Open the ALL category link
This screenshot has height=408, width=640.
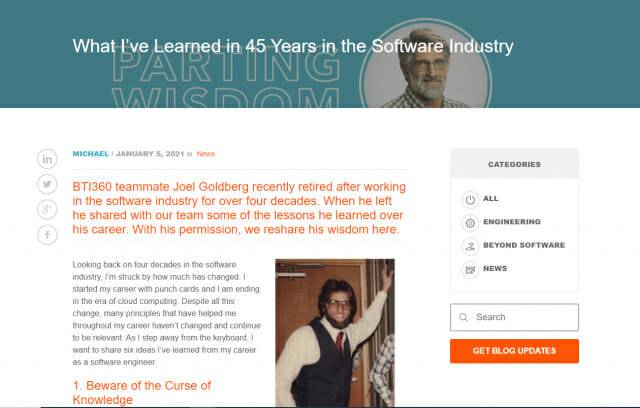pyautogui.click(x=491, y=199)
